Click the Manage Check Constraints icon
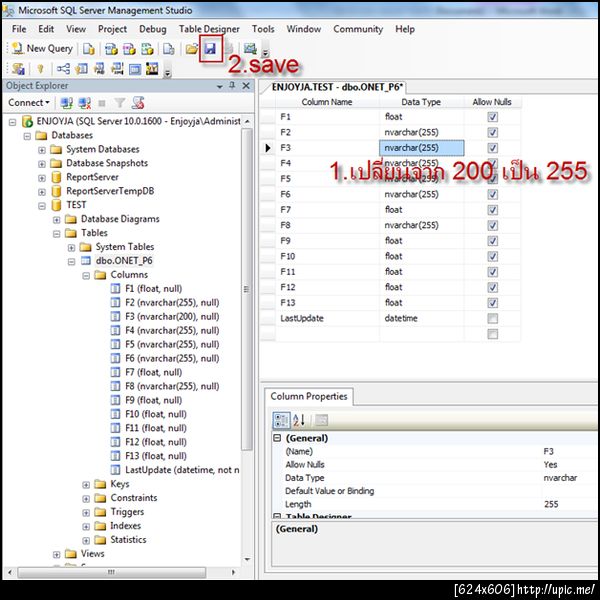 tap(135, 69)
